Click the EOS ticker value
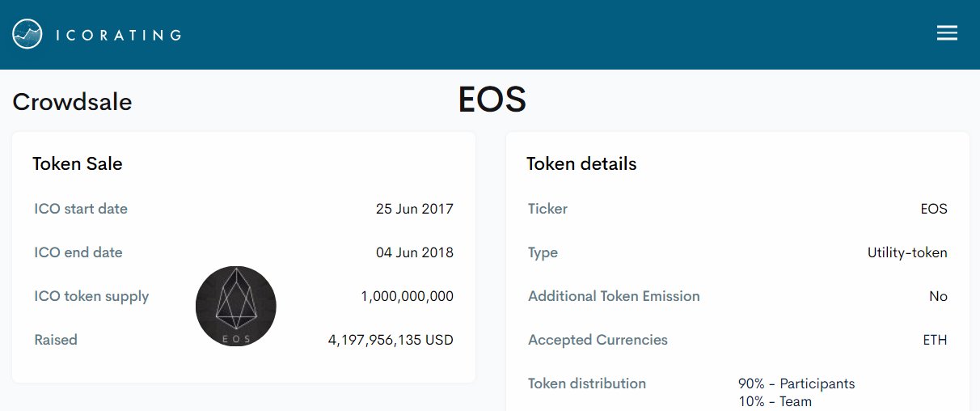Screen dimensions: 980x411 coord(934,209)
